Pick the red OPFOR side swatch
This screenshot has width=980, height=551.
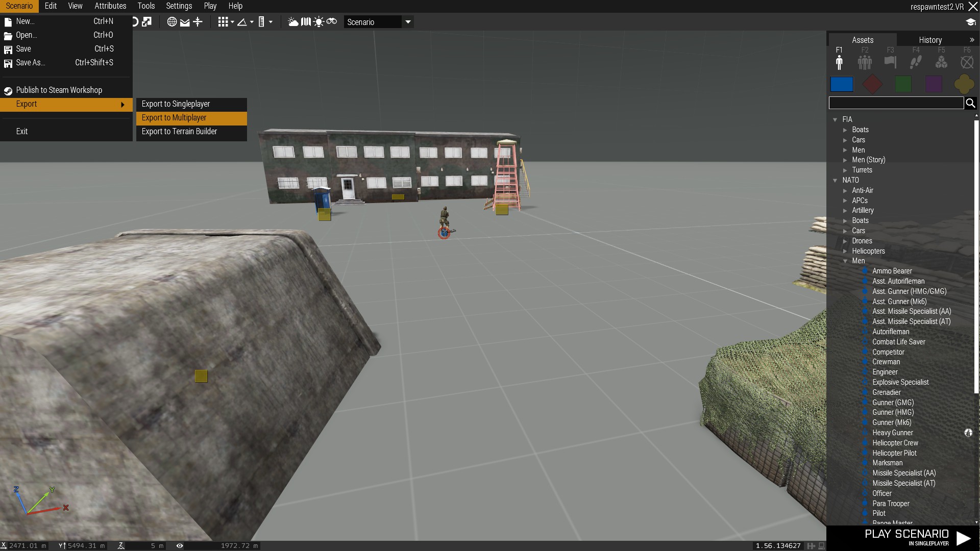pyautogui.click(x=872, y=84)
